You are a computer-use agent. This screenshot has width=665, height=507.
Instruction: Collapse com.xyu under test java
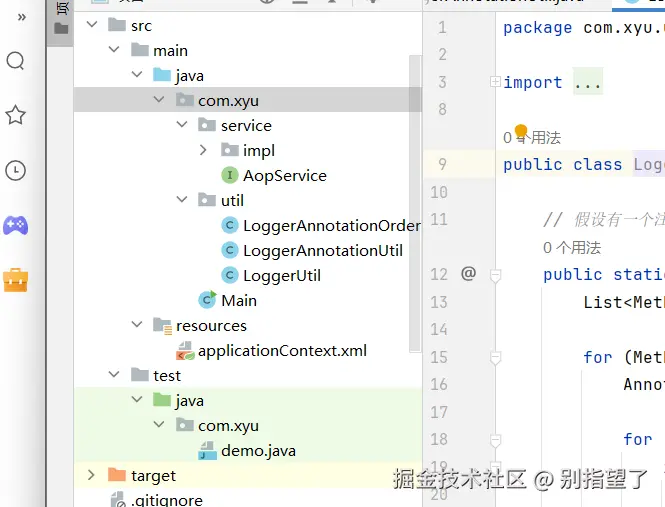click(x=159, y=425)
